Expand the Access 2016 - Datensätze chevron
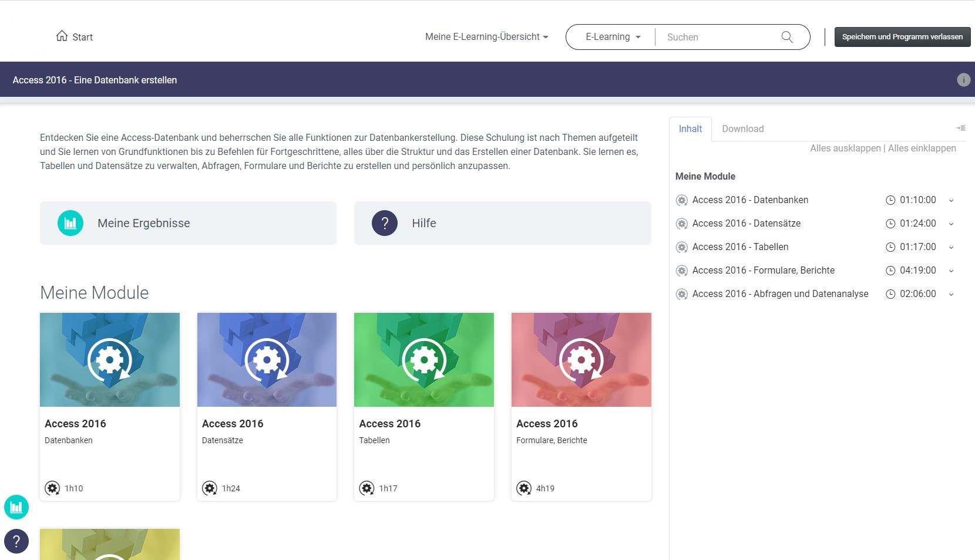Screen dimensions: 975x560 951,224
